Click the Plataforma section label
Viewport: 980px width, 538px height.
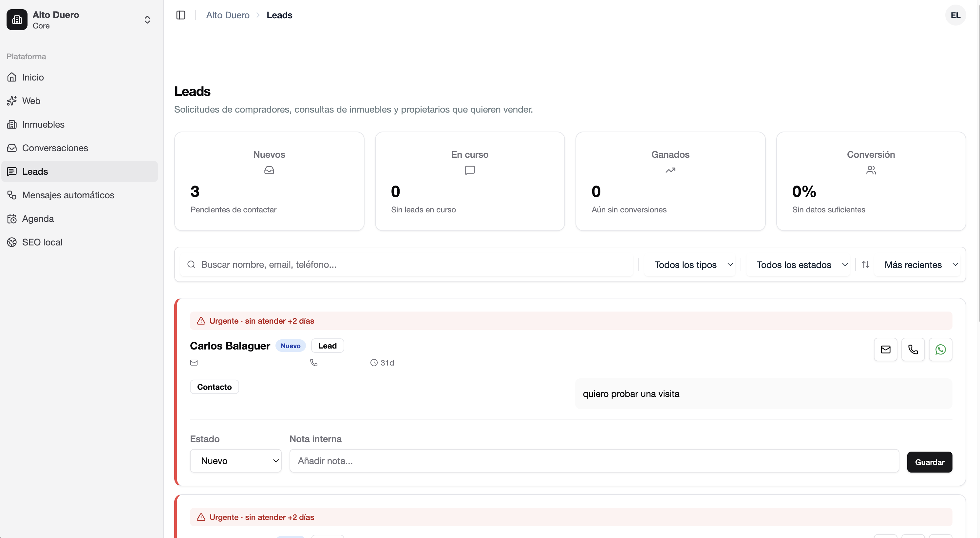(x=26, y=56)
